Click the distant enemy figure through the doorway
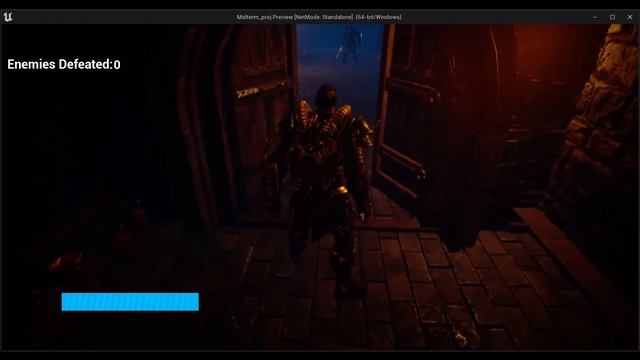The height and width of the screenshot is (360, 640). [350, 44]
